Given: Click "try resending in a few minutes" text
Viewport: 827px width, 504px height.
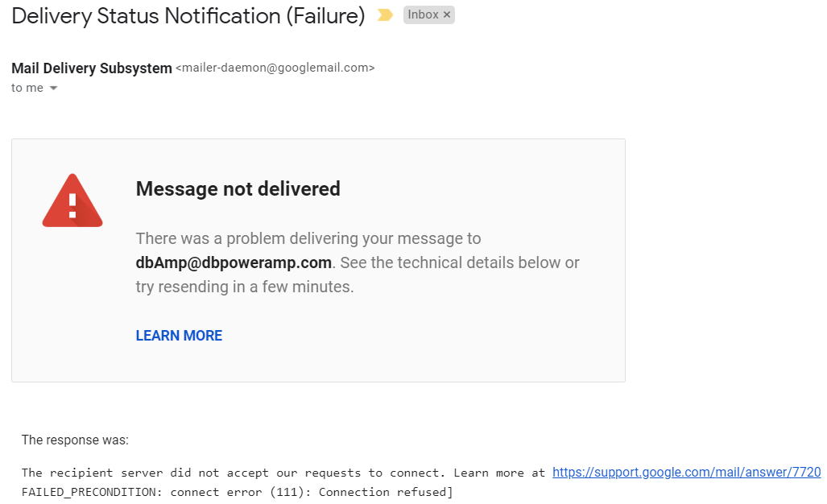Looking at the screenshot, I should 245,287.
